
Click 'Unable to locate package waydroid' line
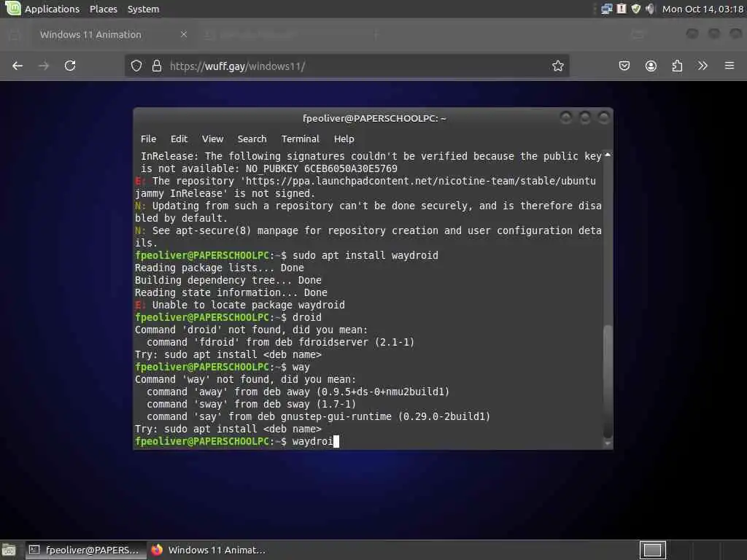(x=239, y=305)
